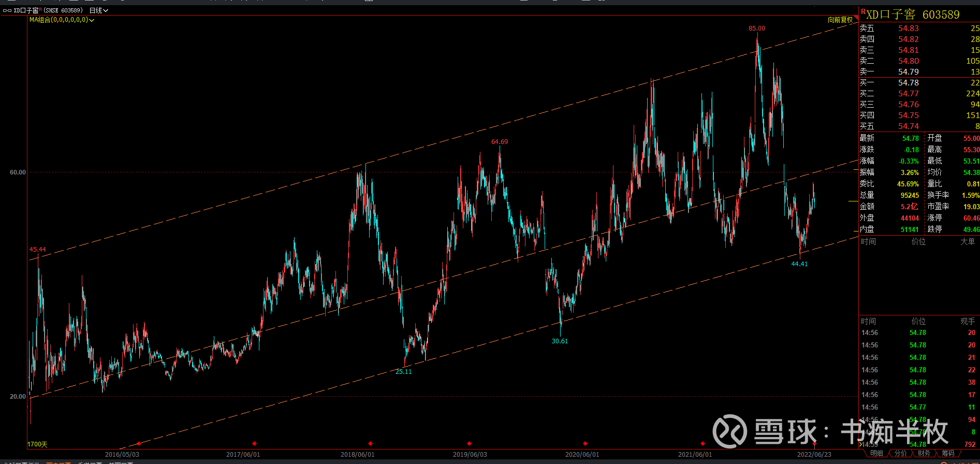The image size is (980, 464).
Task: Click the 买一 price 54.78
Action: pos(909,83)
